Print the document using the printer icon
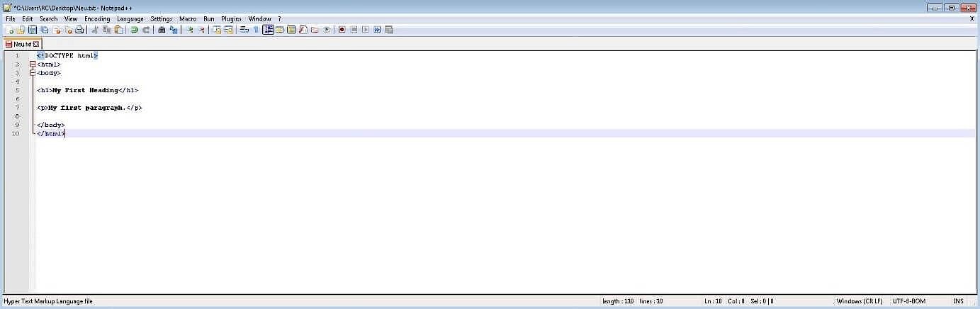This screenshot has width=980, height=309. coord(79,30)
